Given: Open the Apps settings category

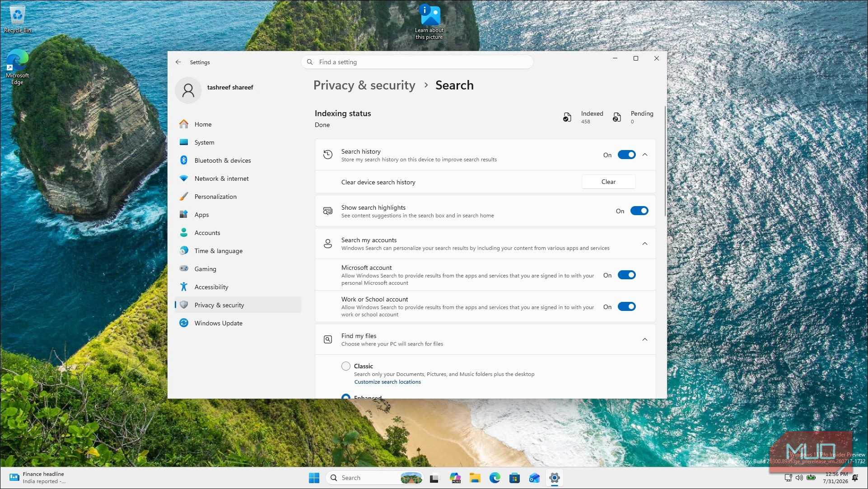Looking at the screenshot, I should point(238,214).
